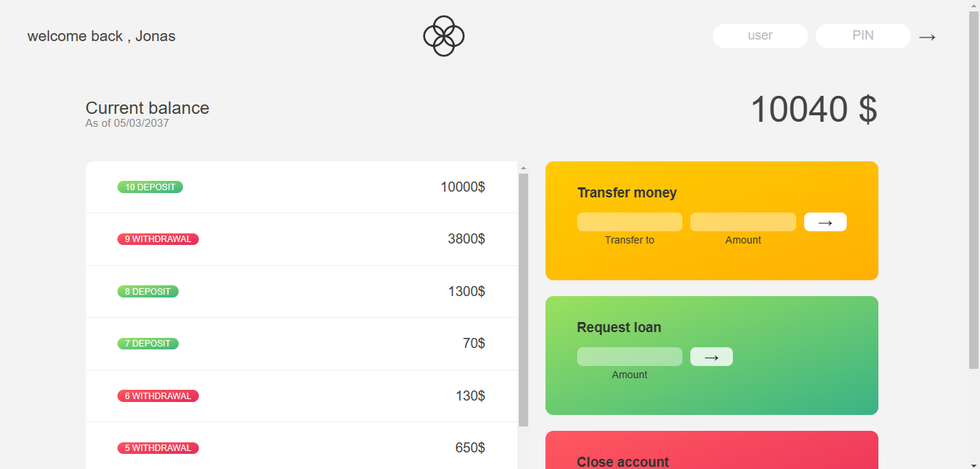The image size is (980, 469).
Task: Click the Transfer to input field
Action: pos(630,222)
